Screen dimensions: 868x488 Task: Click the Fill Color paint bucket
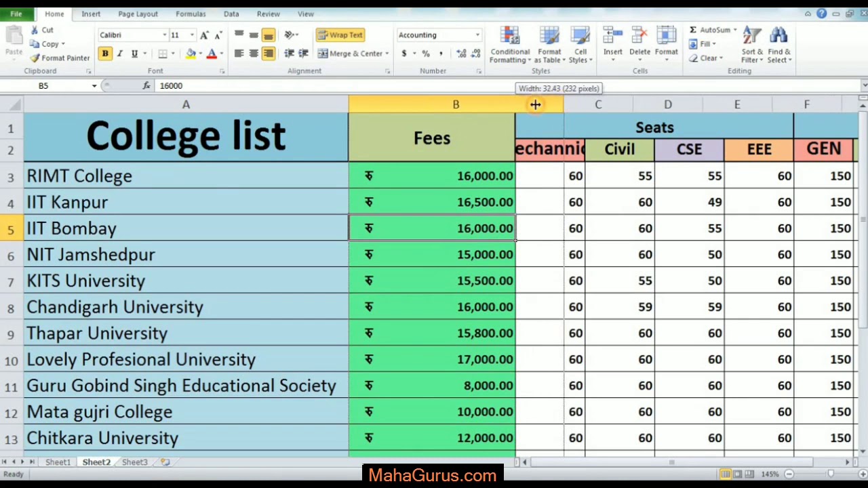point(191,54)
